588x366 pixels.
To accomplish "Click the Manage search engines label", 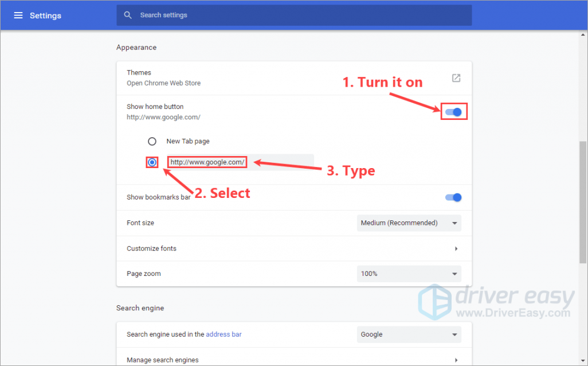I will point(162,360).
